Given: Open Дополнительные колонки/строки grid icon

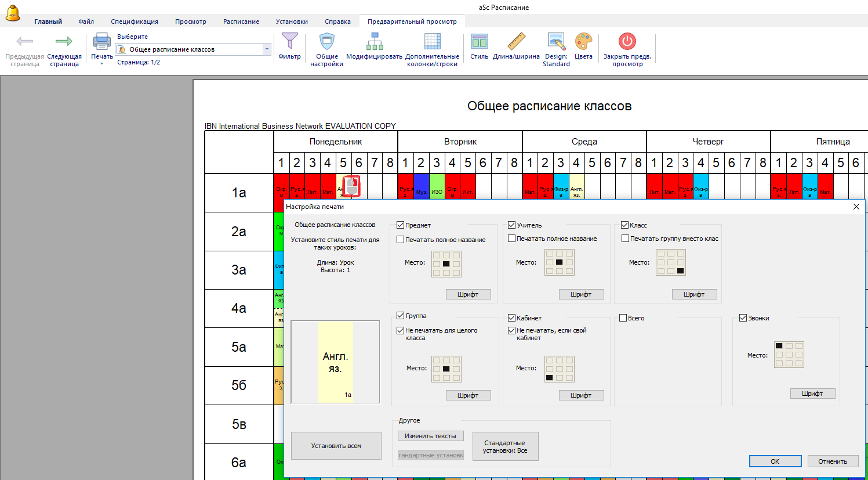Looking at the screenshot, I should 432,42.
